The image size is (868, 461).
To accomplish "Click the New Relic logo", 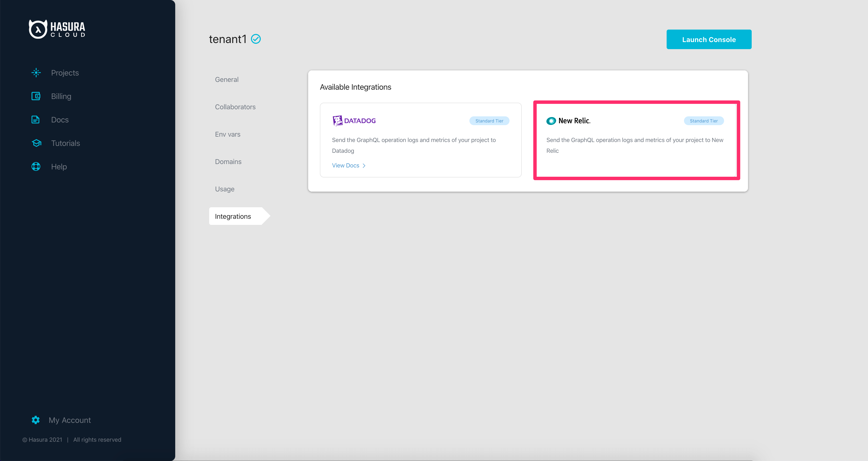I will point(568,121).
